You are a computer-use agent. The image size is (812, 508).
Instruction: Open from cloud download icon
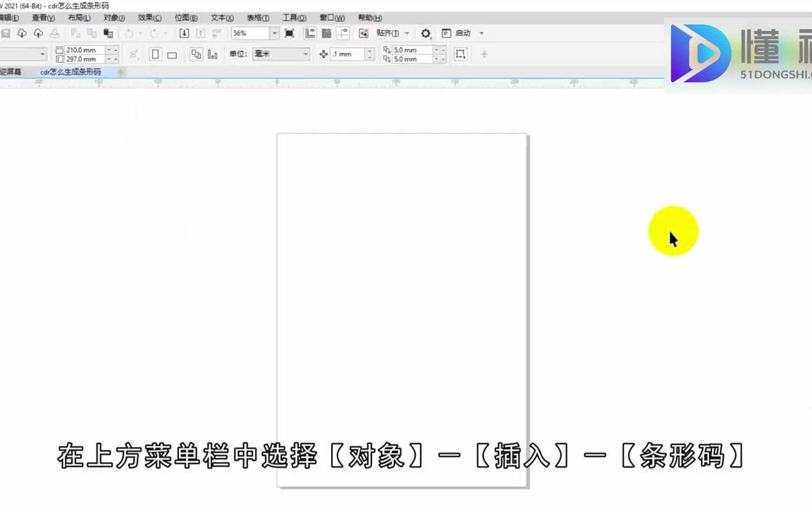tap(22, 33)
